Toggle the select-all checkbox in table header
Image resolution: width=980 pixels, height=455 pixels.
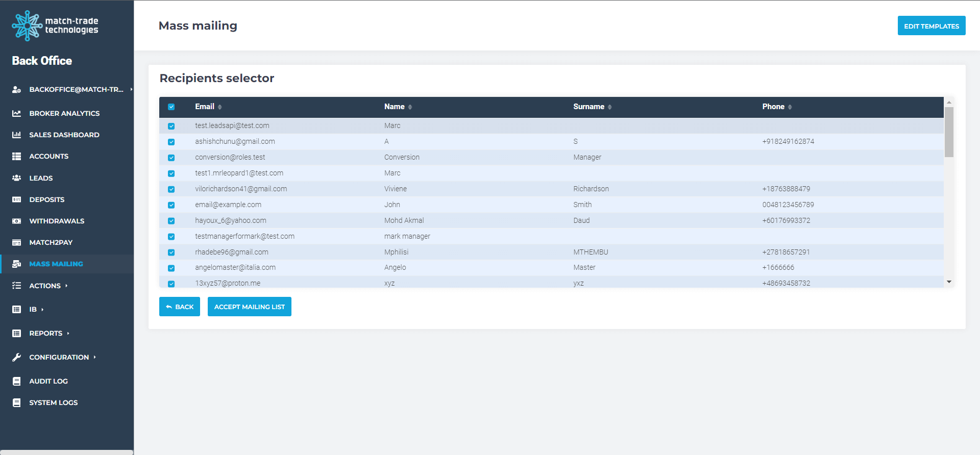tap(171, 107)
